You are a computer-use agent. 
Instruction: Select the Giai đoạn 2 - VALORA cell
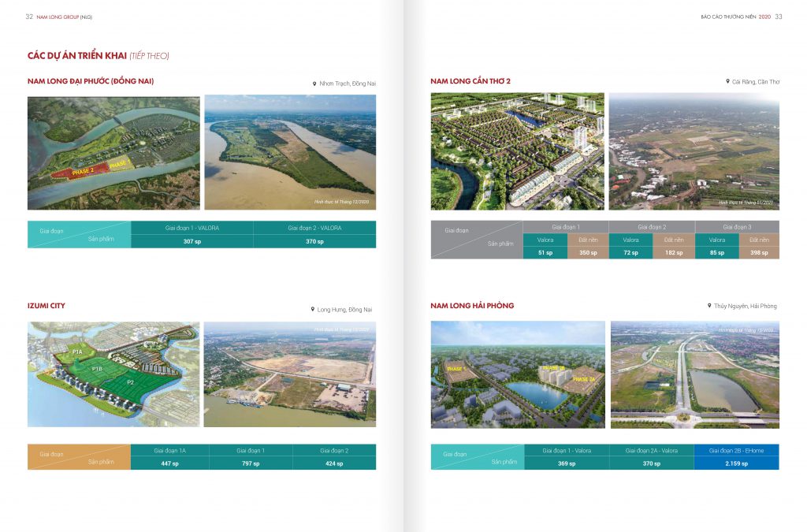314,228
